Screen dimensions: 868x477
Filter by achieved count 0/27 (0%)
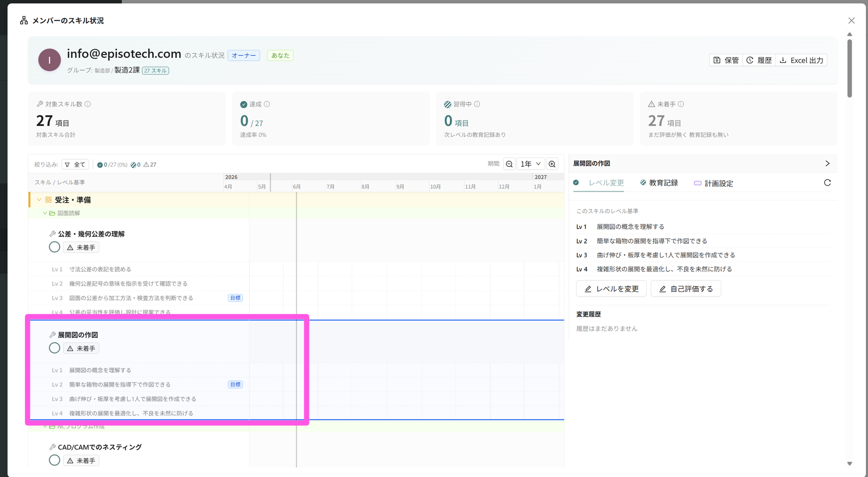(x=112, y=164)
